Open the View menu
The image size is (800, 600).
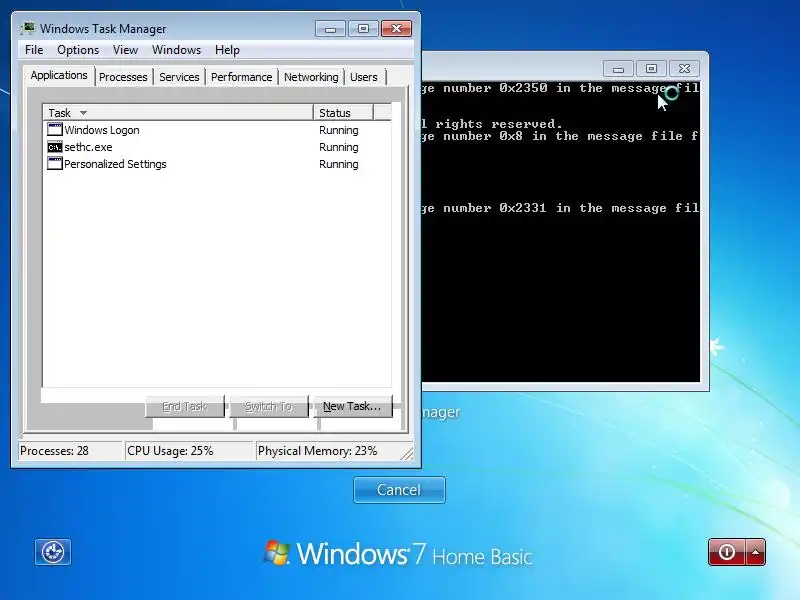coord(126,50)
